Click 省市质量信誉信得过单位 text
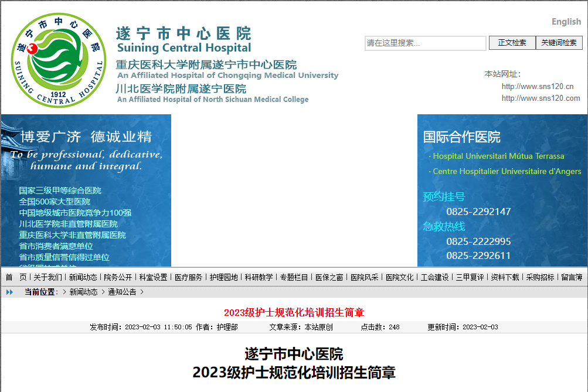 [64, 257]
